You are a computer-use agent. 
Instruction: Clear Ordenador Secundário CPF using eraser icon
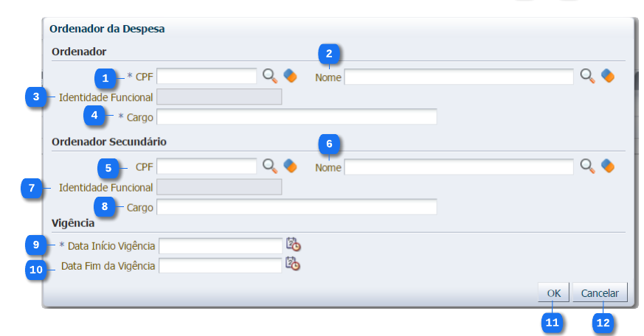(290, 166)
